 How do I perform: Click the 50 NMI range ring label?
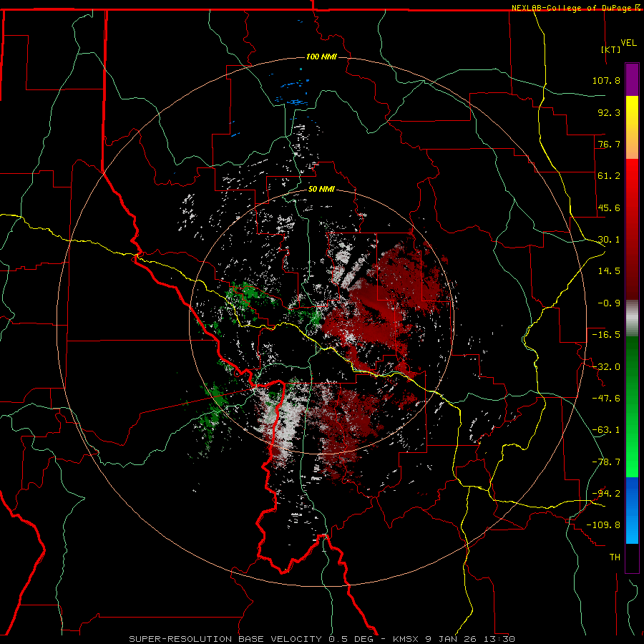(x=321, y=190)
